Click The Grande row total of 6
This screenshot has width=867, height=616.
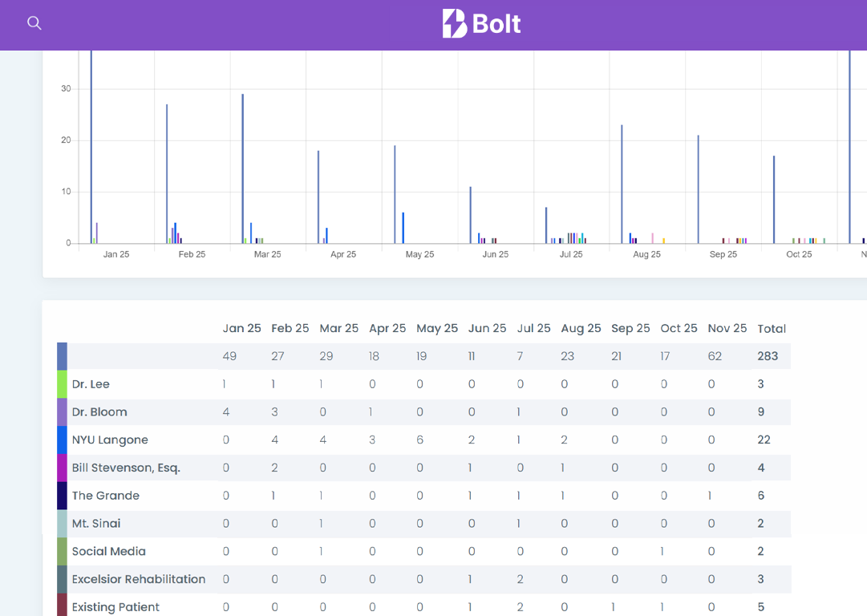[x=760, y=495]
